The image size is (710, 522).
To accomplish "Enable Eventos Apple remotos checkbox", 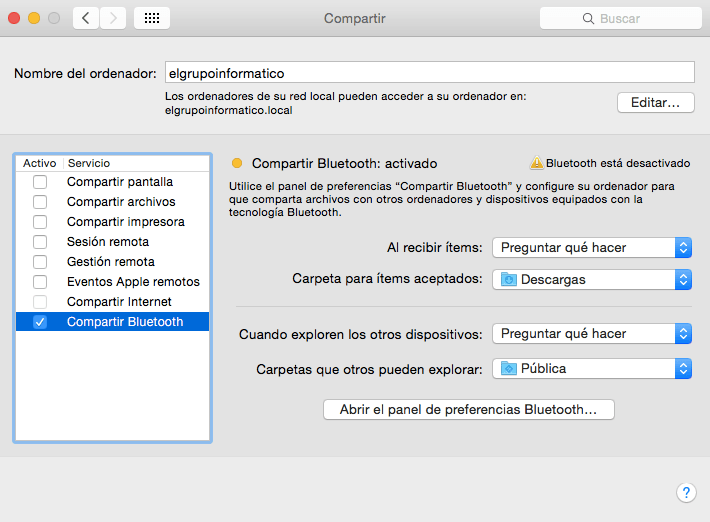I will pyautogui.click(x=40, y=282).
